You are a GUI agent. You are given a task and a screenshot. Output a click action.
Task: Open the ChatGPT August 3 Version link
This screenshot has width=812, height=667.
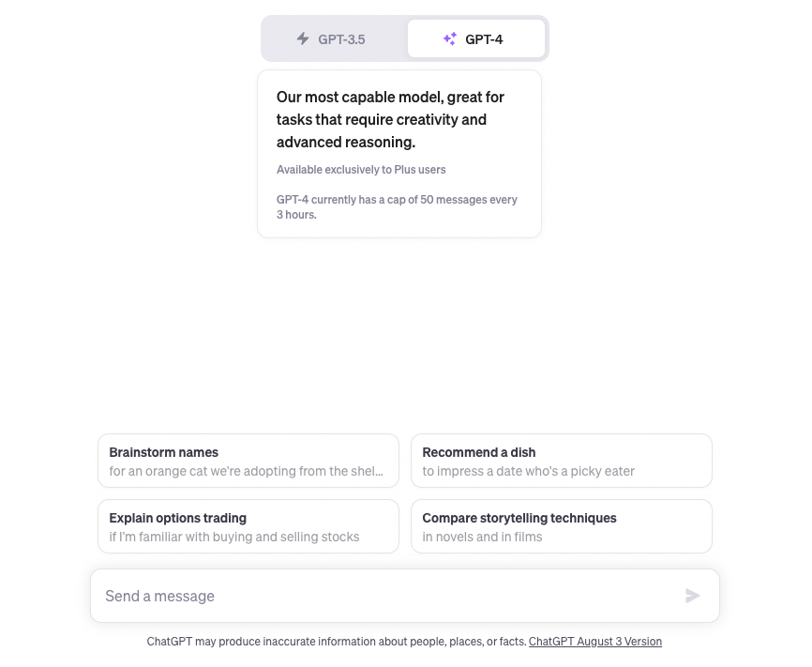pyautogui.click(x=594, y=642)
